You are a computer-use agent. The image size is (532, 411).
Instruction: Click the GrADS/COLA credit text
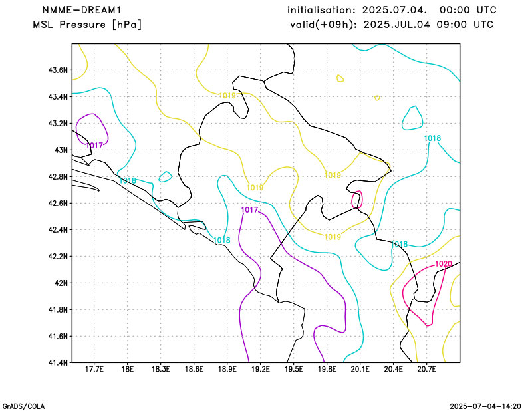click(x=23, y=406)
